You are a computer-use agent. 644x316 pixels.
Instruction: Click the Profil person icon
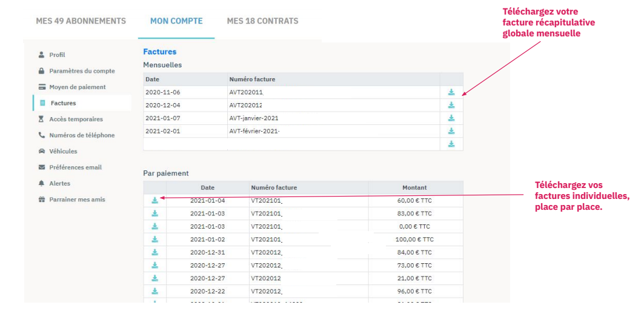click(x=41, y=55)
